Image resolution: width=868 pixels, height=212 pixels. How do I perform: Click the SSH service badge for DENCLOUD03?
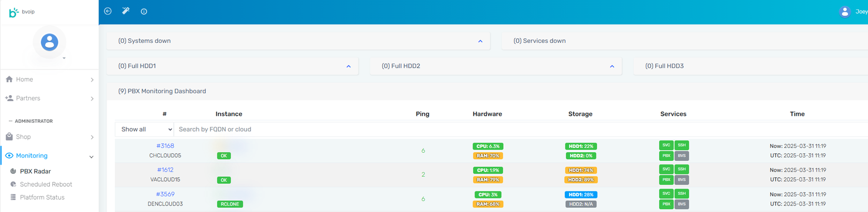681,193
